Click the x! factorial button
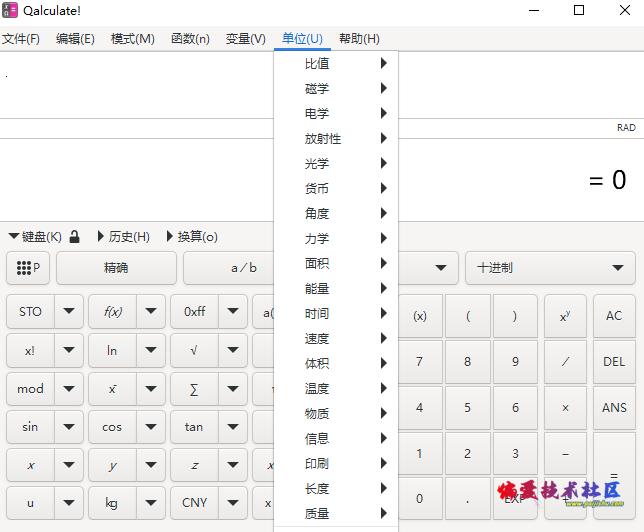Screen dimensions: 644x532 pyautogui.click(x=30, y=350)
